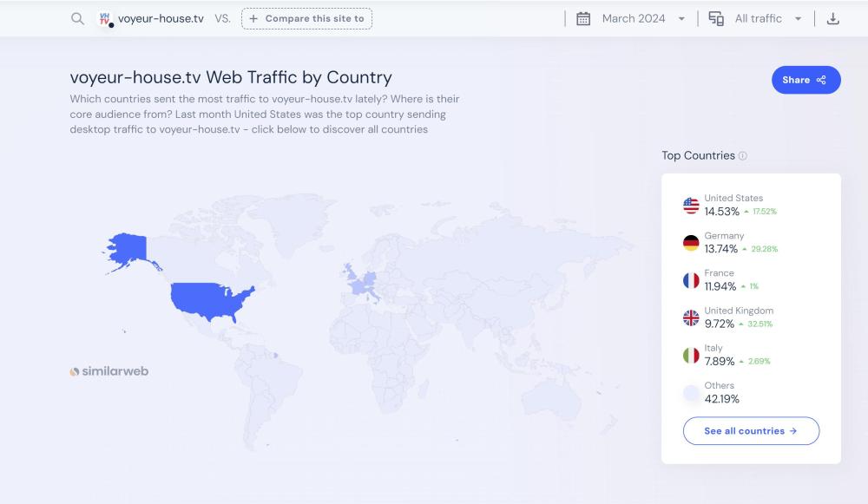The width and height of the screenshot is (868, 504).
Task: Click the All traffic devices icon
Action: (x=716, y=19)
